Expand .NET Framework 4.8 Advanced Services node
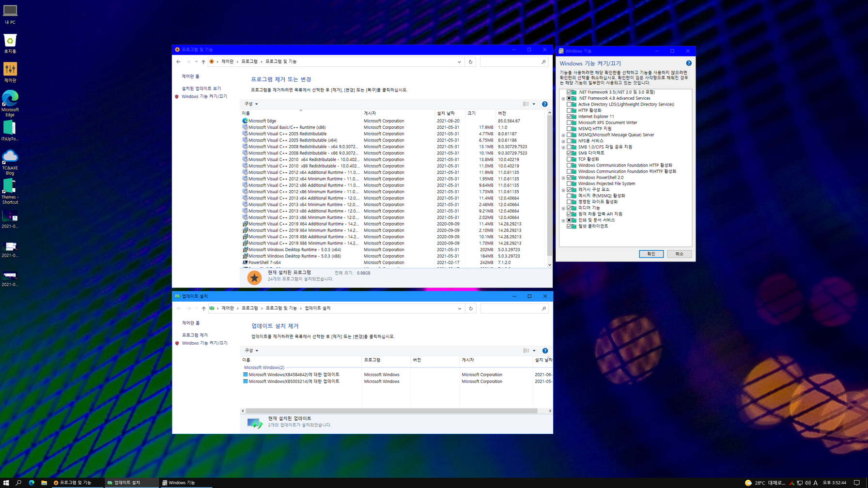 tap(563, 98)
